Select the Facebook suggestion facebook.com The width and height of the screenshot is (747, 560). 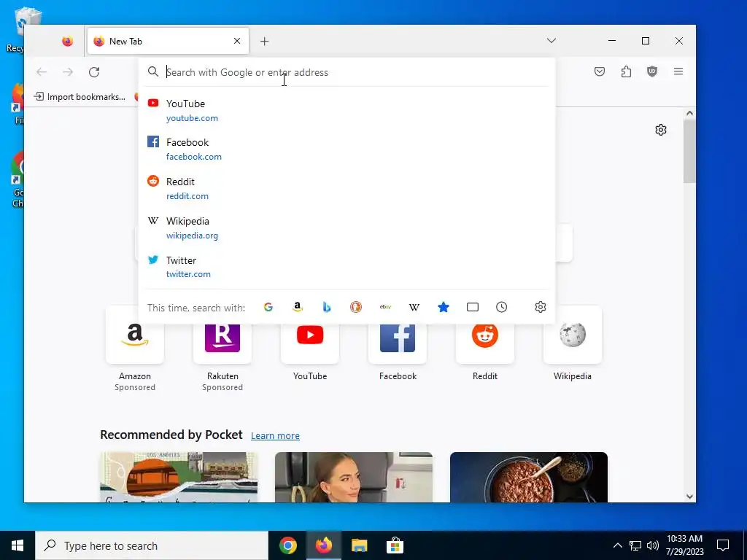coord(347,149)
